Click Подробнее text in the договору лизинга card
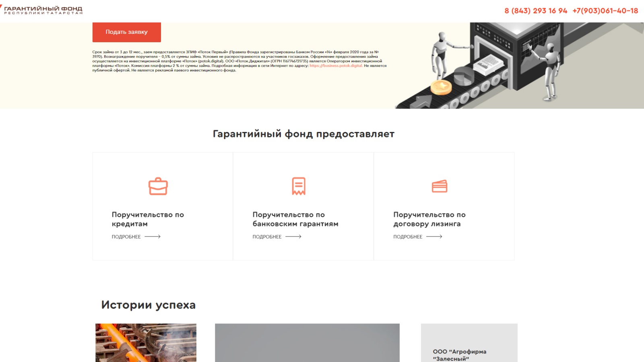 click(x=408, y=237)
